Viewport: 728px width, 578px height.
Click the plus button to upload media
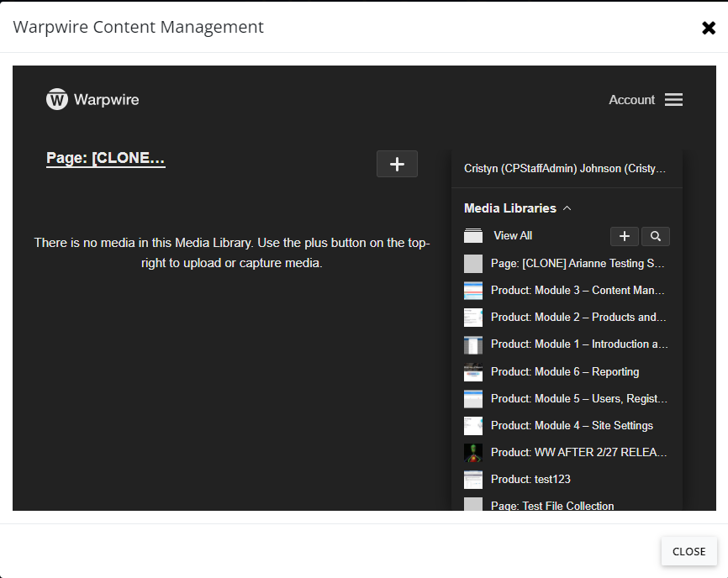click(397, 164)
